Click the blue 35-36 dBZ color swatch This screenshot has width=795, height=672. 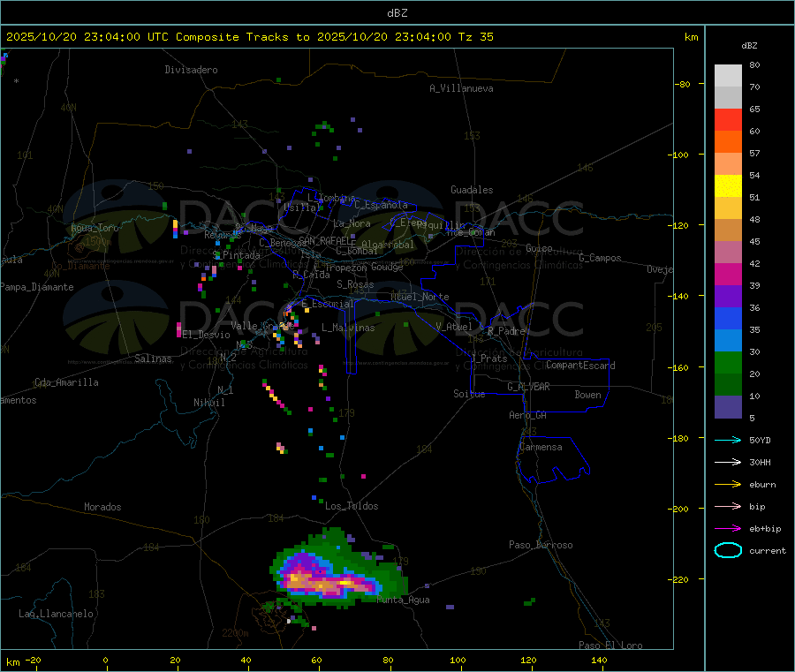tap(728, 318)
